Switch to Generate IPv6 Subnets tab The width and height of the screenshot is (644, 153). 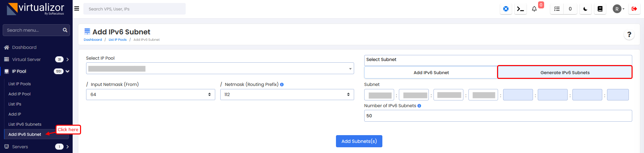(565, 72)
